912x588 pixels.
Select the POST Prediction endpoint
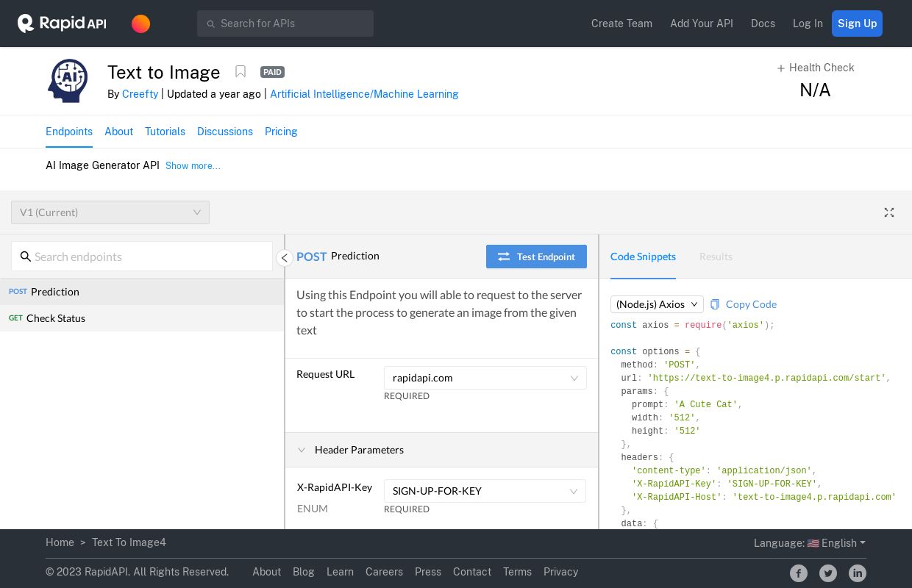[x=142, y=292]
